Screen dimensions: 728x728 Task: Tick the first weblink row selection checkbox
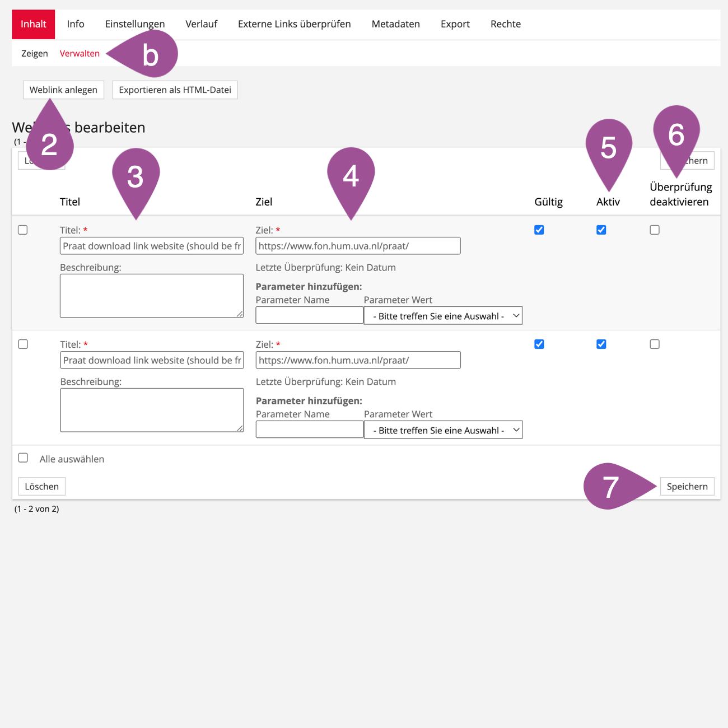[x=23, y=230]
